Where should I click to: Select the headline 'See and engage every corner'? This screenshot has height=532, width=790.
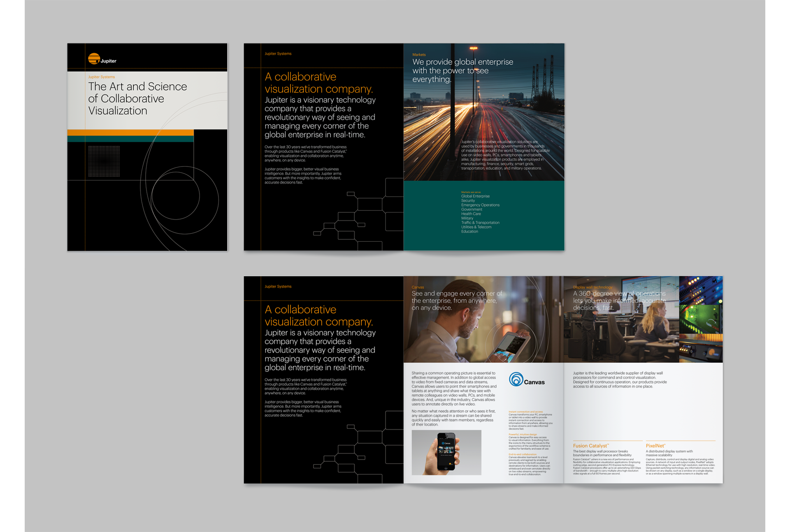pyautogui.click(x=457, y=294)
